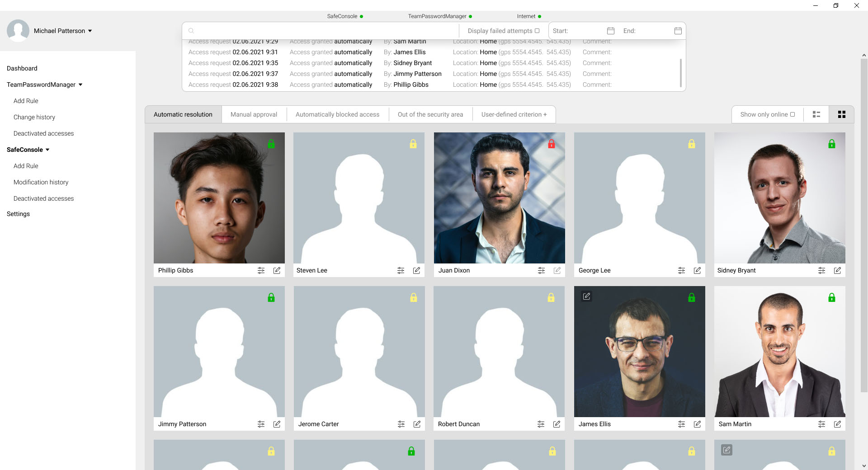
Task: Open End date calendar picker
Action: 678,31
